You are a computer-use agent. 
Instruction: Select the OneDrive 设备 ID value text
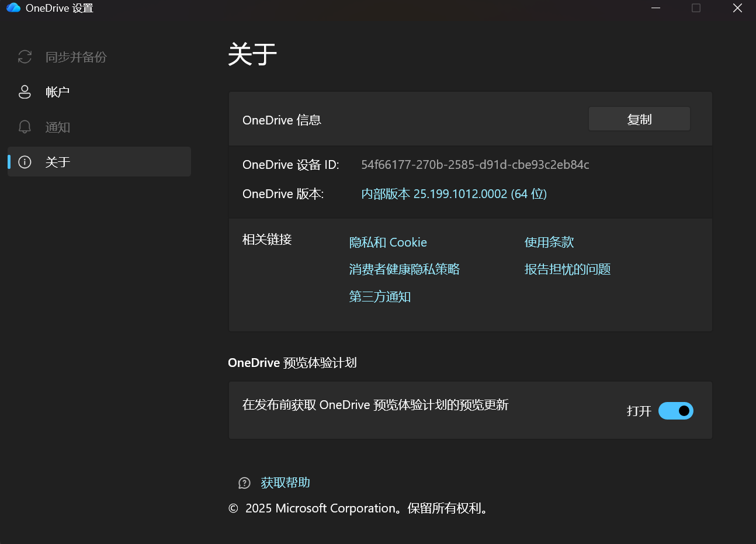pyautogui.click(x=474, y=165)
